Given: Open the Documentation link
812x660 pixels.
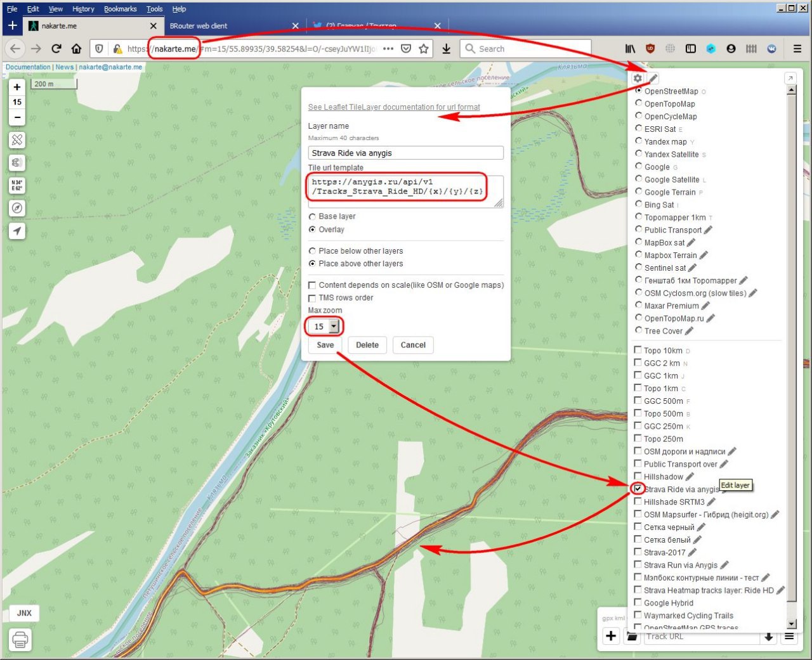Looking at the screenshot, I should pos(28,67).
